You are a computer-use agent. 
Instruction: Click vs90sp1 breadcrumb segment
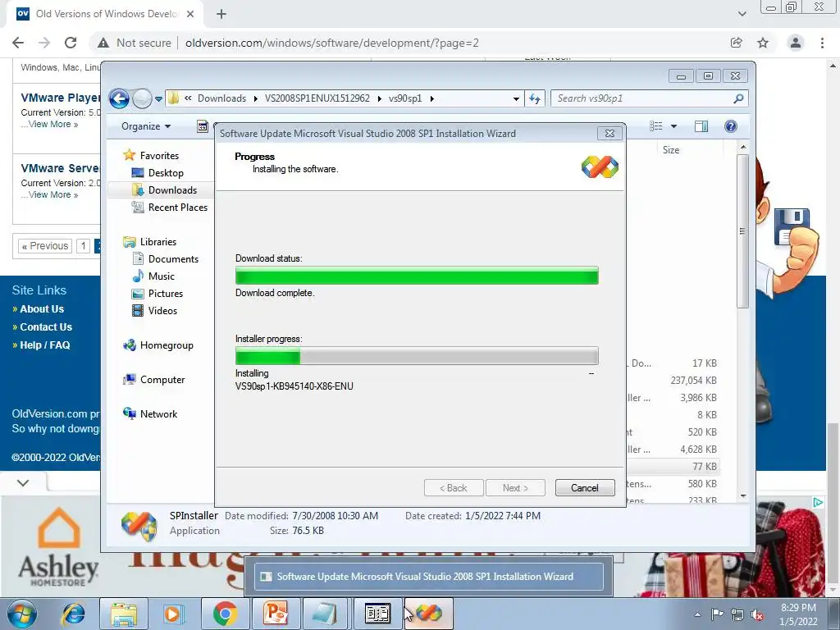(x=405, y=98)
